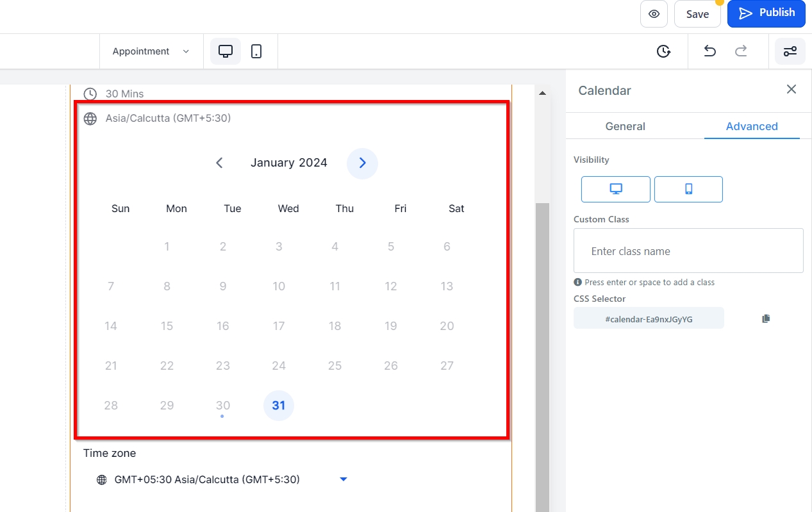Switch to the General tab
This screenshot has width=812, height=512.
tap(625, 126)
